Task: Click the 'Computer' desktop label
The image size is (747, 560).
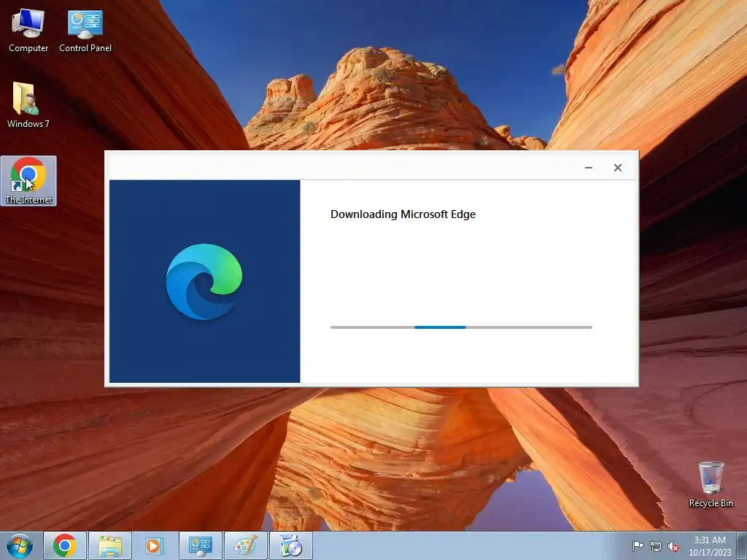Action: click(x=28, y=48)
